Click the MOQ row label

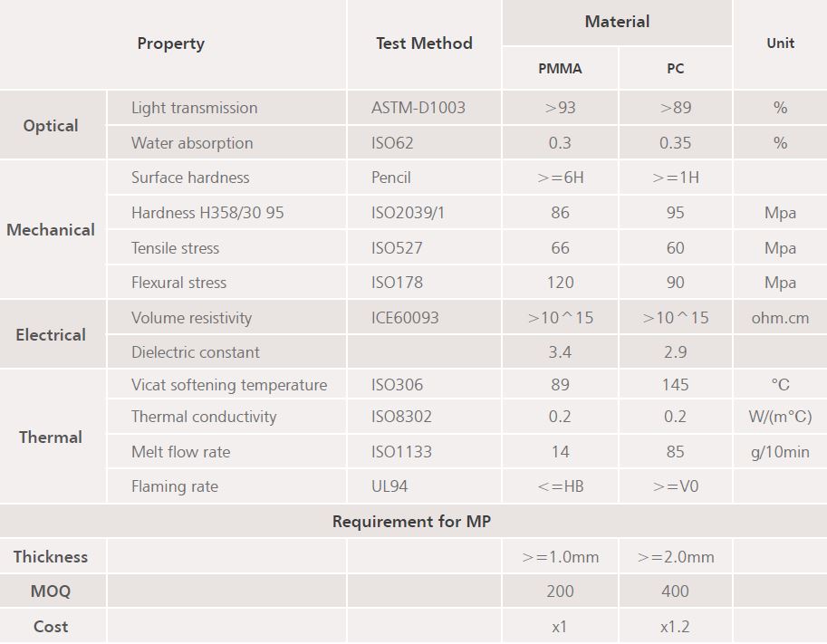(51, 591)
